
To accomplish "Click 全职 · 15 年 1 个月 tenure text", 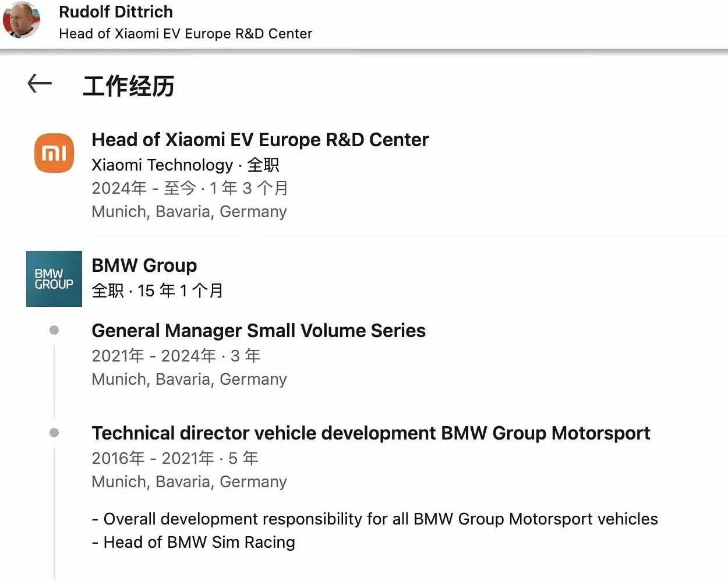I will click(157, 290).
